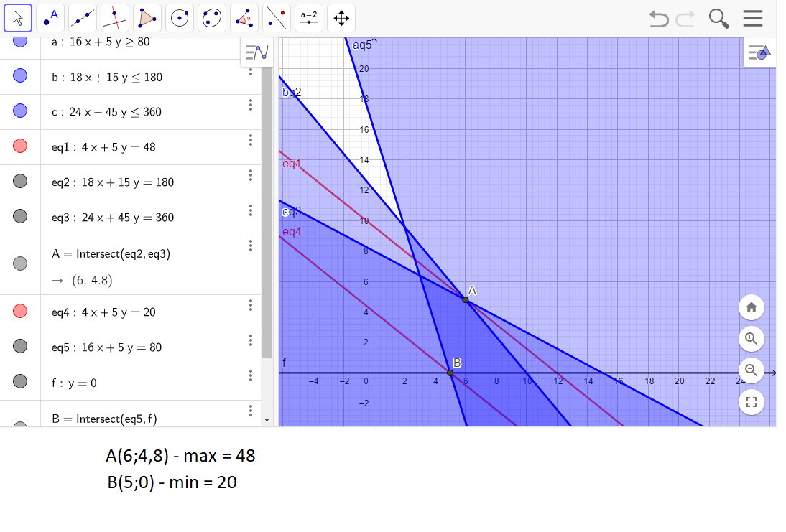Open more options for f : y = 0
Viewport: 786px width, 532px height.
pos(251,375)
